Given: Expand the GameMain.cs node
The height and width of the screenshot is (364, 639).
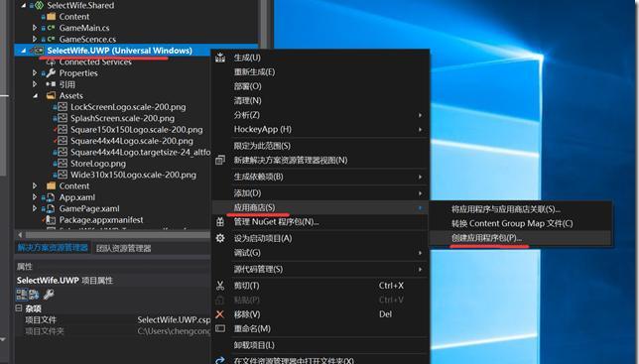Looking at the screenshot, I should (x=35, y=28).
